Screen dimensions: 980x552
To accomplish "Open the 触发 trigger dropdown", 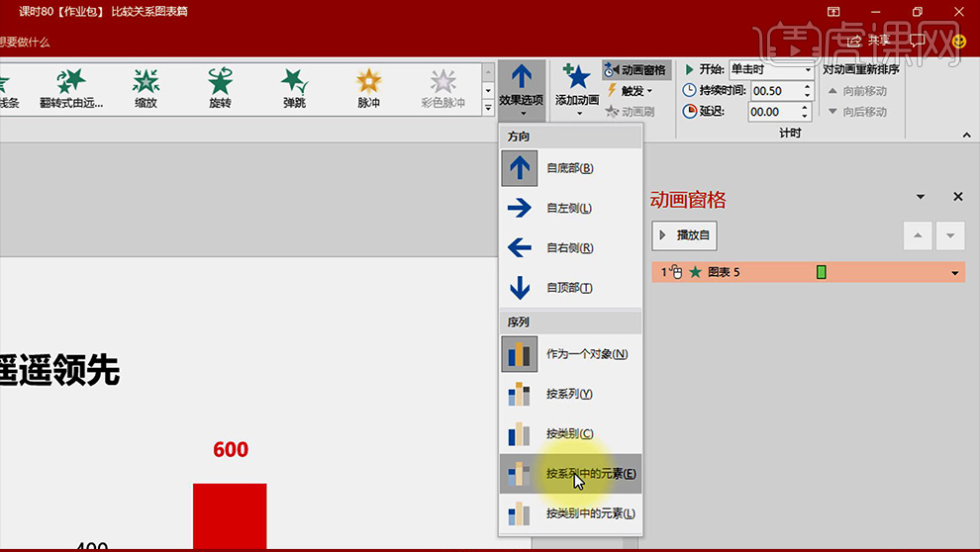I will click(x=631, y=91).
